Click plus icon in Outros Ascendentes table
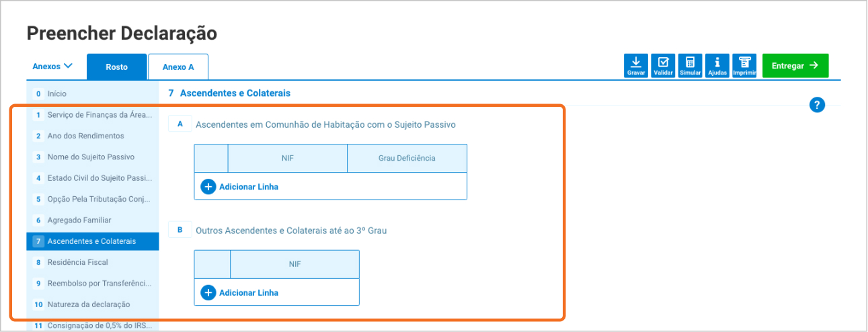This screenshot has width=868, height=332. point(208,293)
